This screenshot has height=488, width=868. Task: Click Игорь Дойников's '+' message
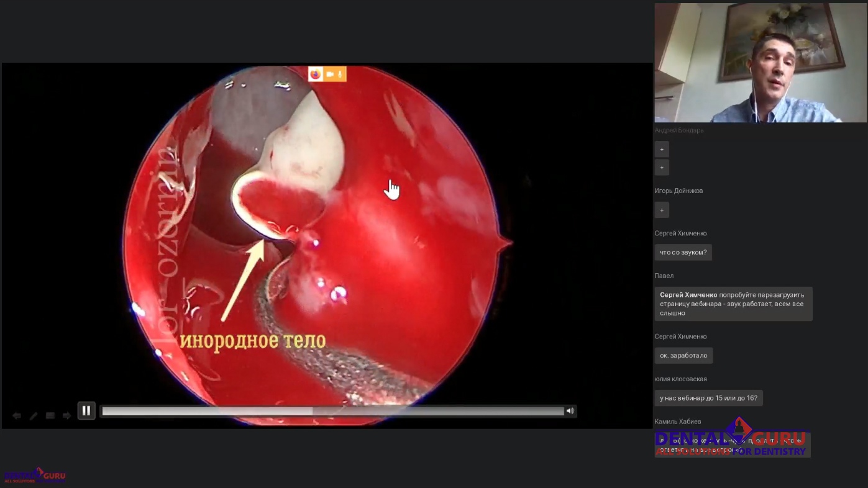pyautogui.click(x=662, y=210)
